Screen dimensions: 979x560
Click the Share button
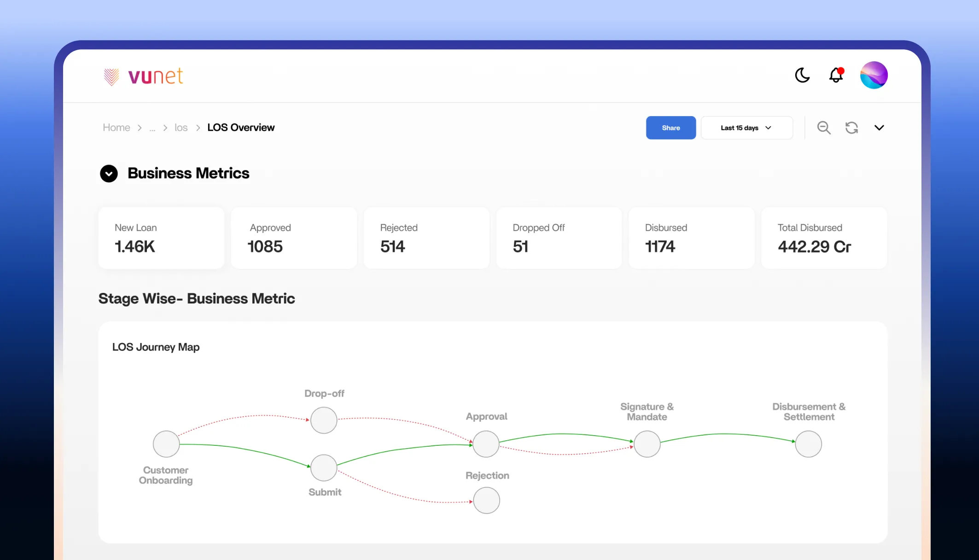(x=670, y=128)
